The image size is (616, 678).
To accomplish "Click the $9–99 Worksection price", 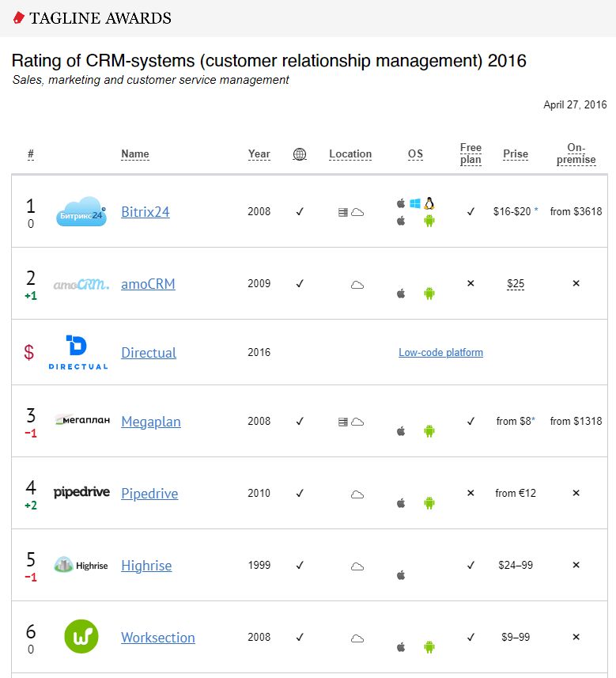I will tap(516, 637).
